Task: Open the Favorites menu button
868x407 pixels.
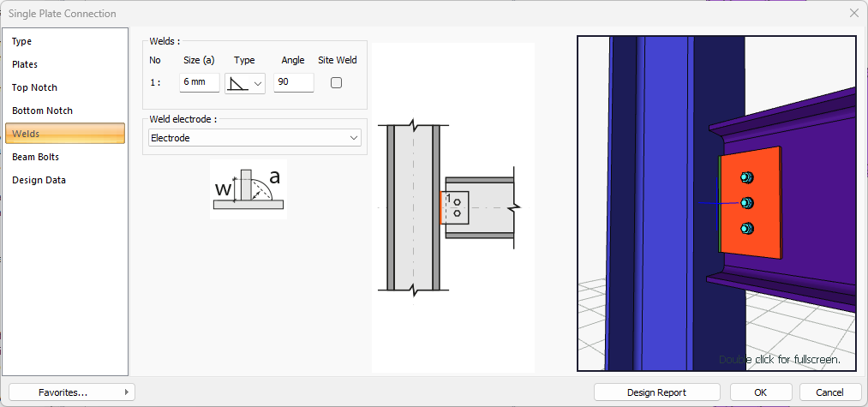Action: 72,392
